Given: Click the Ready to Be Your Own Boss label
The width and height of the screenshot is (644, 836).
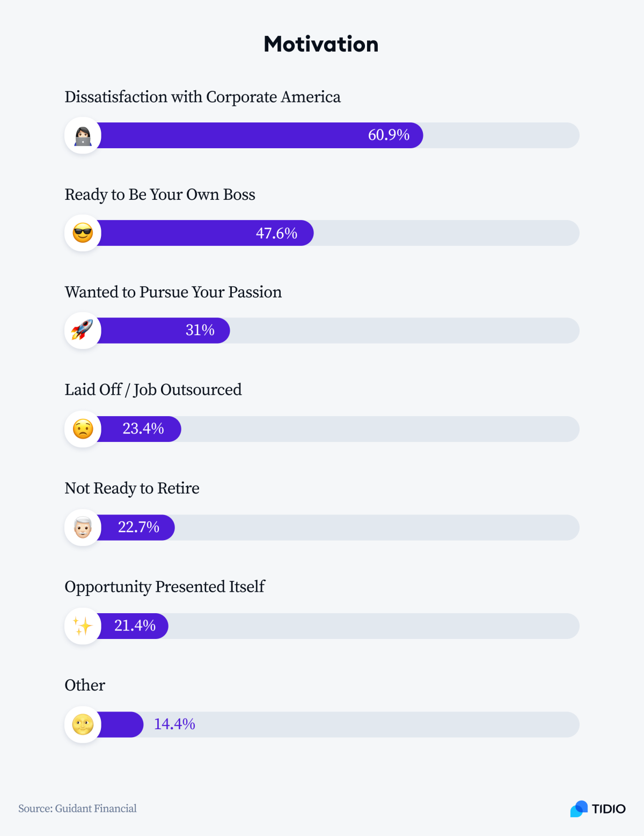Looking at the screenshot, I should 160,195.
